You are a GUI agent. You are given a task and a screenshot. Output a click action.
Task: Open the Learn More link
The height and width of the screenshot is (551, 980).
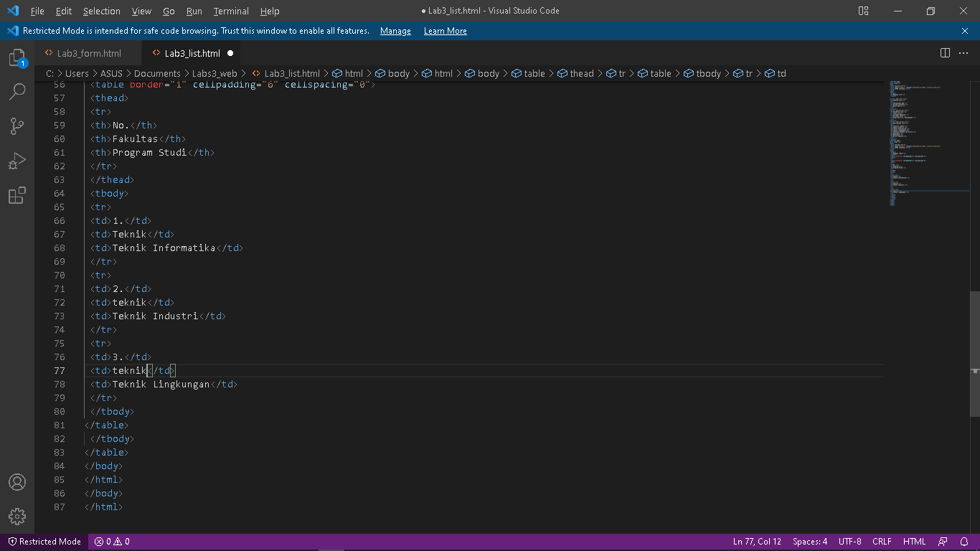(445, 31)
